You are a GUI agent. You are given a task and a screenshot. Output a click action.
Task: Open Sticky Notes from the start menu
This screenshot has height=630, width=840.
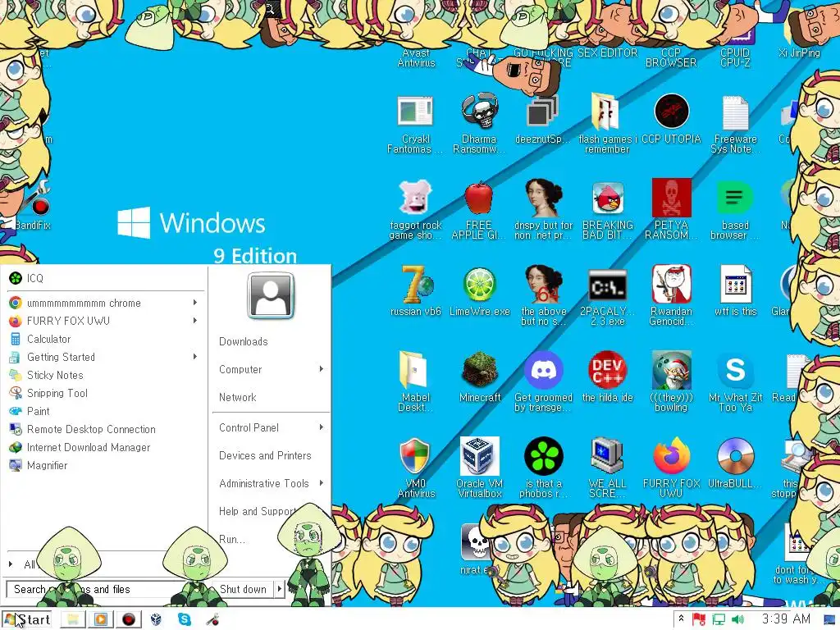click(x=106, y=375)
